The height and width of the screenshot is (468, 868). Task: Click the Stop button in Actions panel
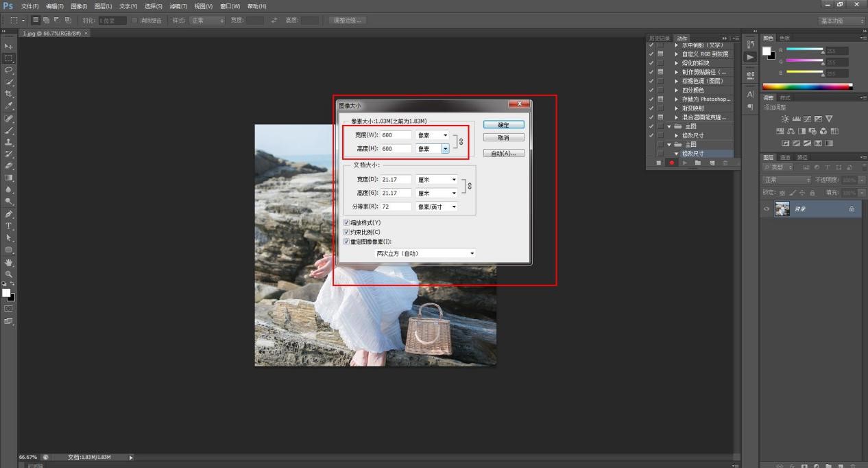point(659,163)
